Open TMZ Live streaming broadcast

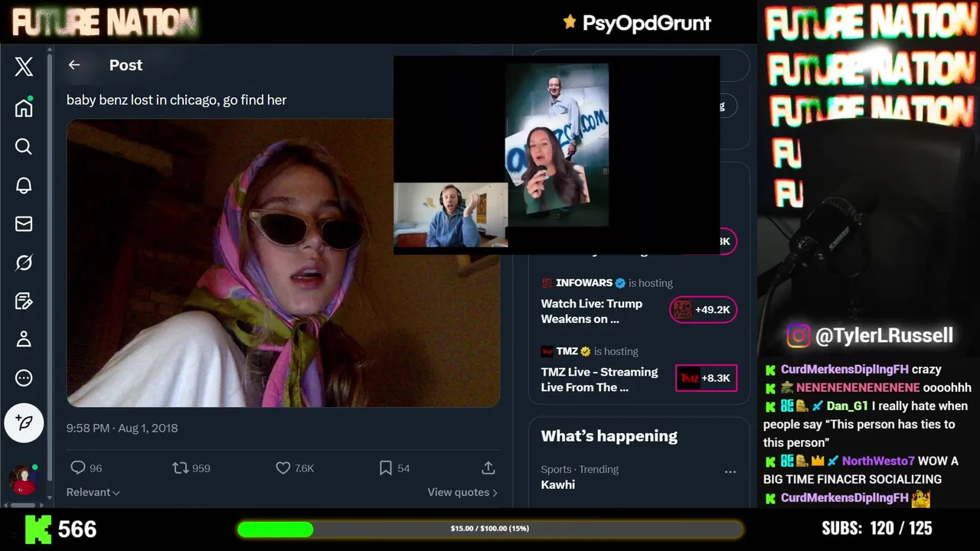599,380
